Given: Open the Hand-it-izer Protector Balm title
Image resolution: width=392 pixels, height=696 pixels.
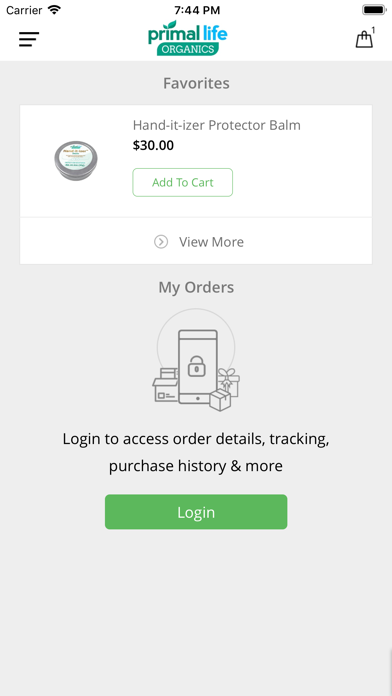Looking at the screenshot, I should pyautogui.click(x=217, y=125).
